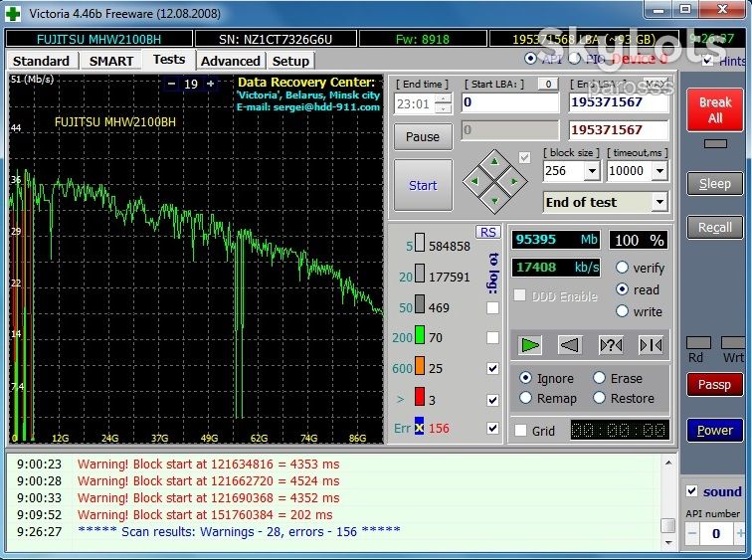Enable the Grid checkbox
This screenshot has height=560, width=752.
[521, 430]
